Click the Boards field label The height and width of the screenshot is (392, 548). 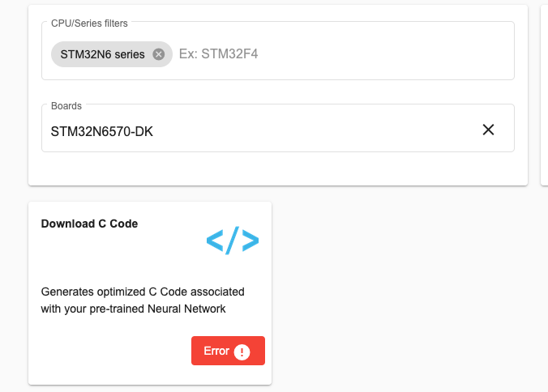point(66,105)
